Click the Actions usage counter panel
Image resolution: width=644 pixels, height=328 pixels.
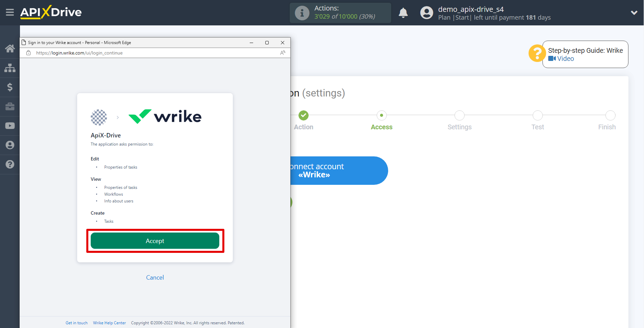click(x=340, y=13)
